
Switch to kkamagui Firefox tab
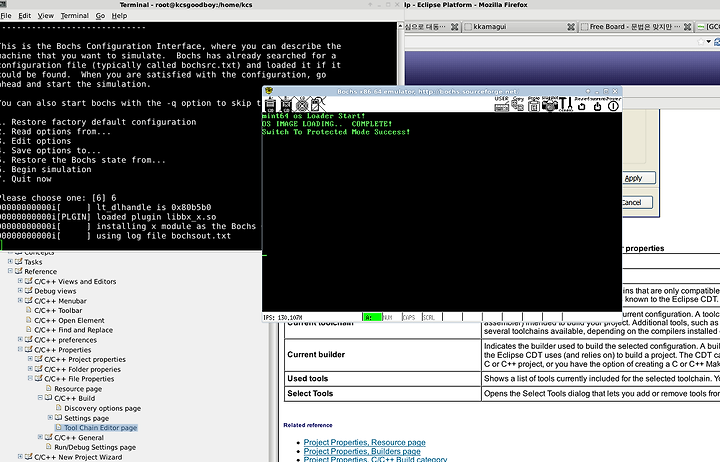coord(519,27)
